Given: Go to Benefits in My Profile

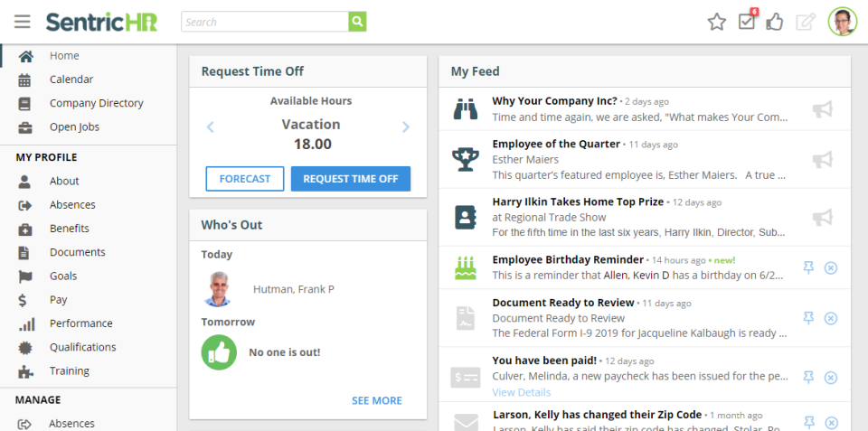Looking at the screenshot, I should [69, 229].
